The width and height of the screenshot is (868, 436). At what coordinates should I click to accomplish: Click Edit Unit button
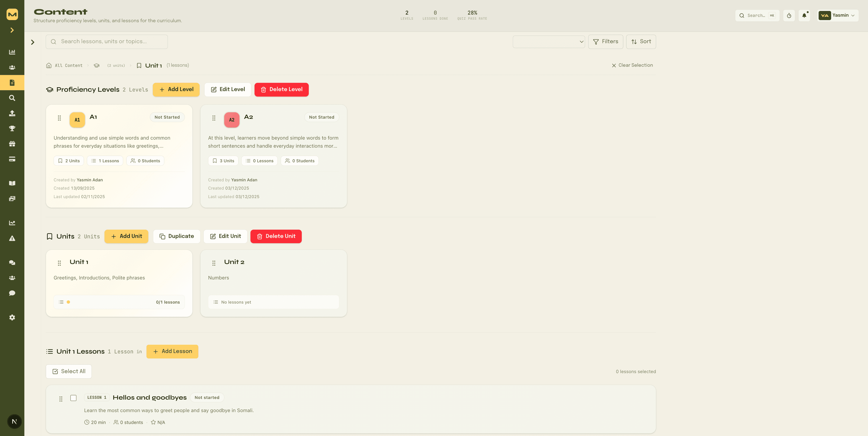[225, 236]
